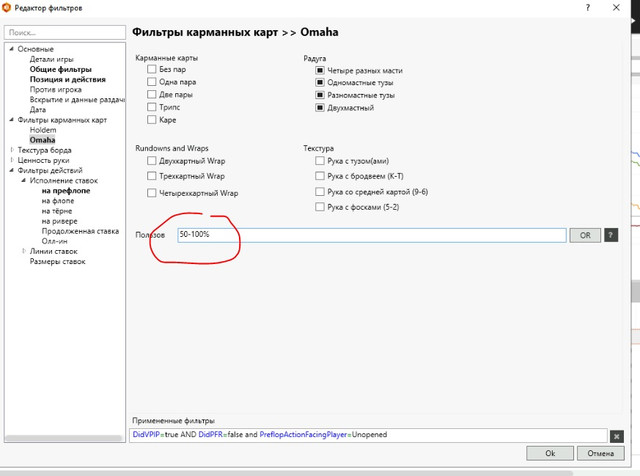Select the Дата tree item
The image size is (640, 476).
click(38, 110)
